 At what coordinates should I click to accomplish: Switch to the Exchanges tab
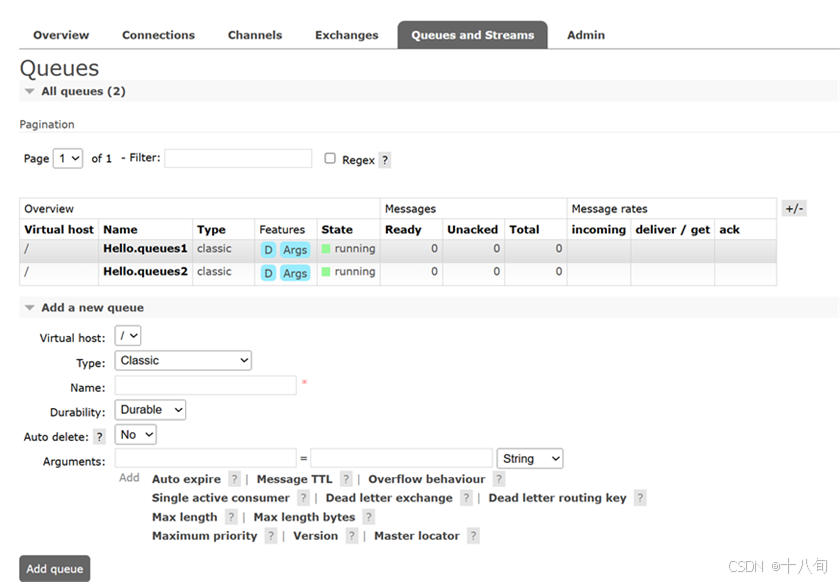[347, 35]
